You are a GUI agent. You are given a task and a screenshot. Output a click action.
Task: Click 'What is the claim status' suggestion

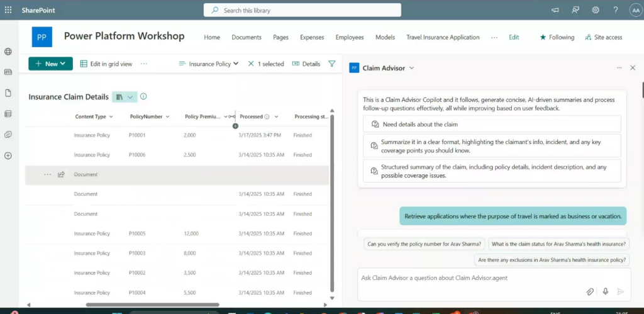(558, 244)
